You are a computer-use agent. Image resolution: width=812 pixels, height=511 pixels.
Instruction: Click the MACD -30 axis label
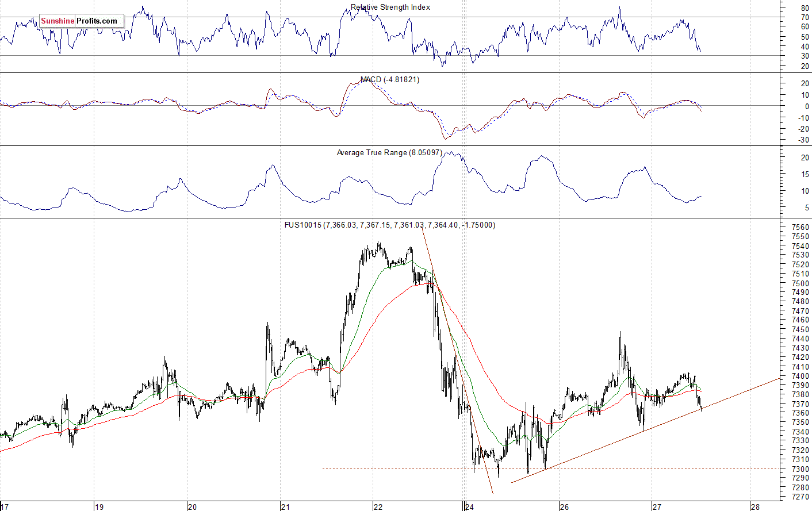803,140
